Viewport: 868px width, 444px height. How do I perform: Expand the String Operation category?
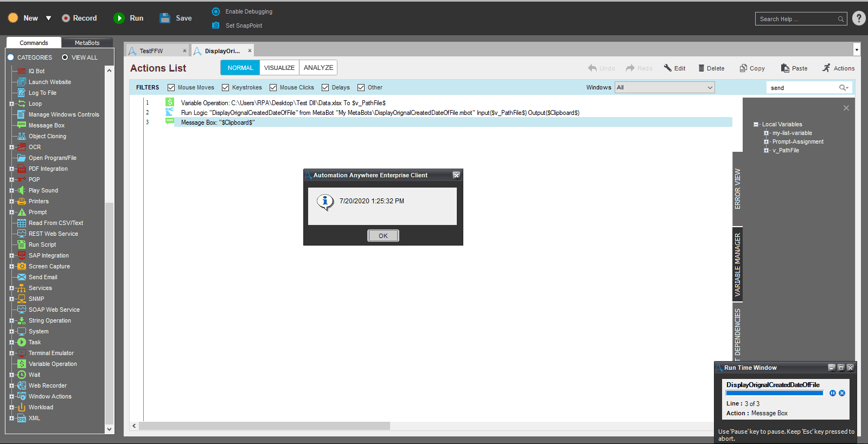(11, 320)
